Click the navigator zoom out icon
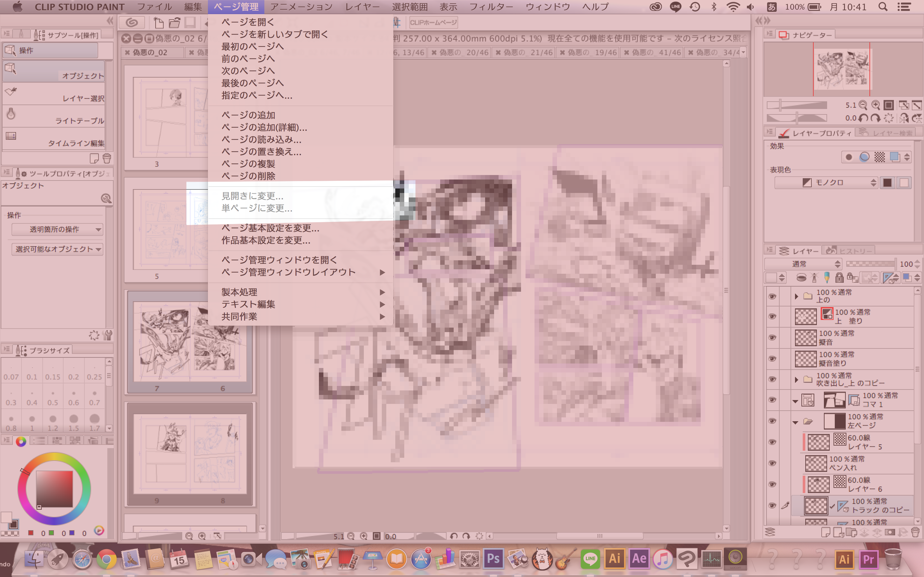Viewport: 924px width, 577px height. pos(862,105)
